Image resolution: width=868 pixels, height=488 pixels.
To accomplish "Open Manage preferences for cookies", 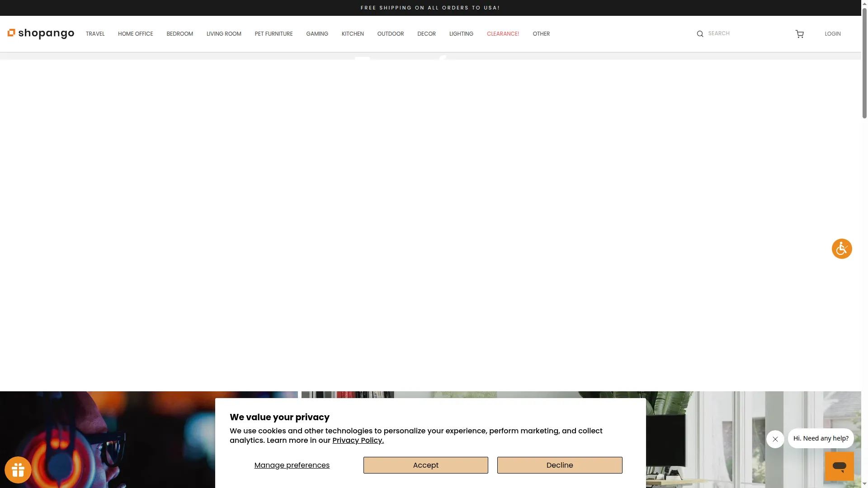I will [292, 465].
